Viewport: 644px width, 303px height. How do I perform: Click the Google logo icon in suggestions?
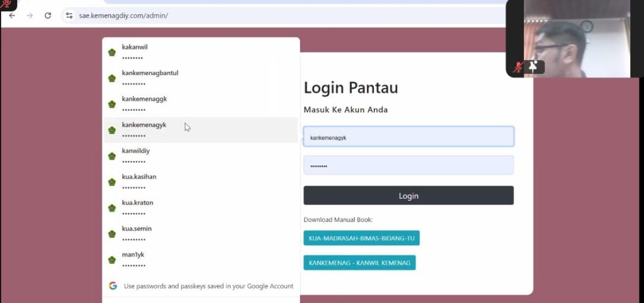coord(113,286)
